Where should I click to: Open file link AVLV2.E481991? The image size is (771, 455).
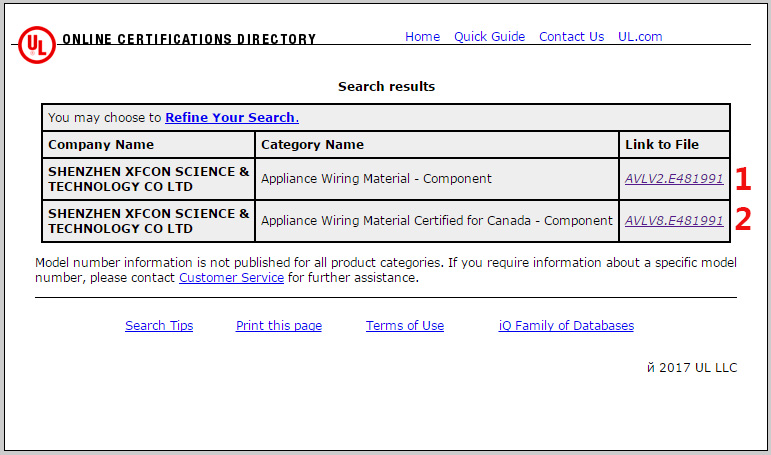(x=674, y=179)
